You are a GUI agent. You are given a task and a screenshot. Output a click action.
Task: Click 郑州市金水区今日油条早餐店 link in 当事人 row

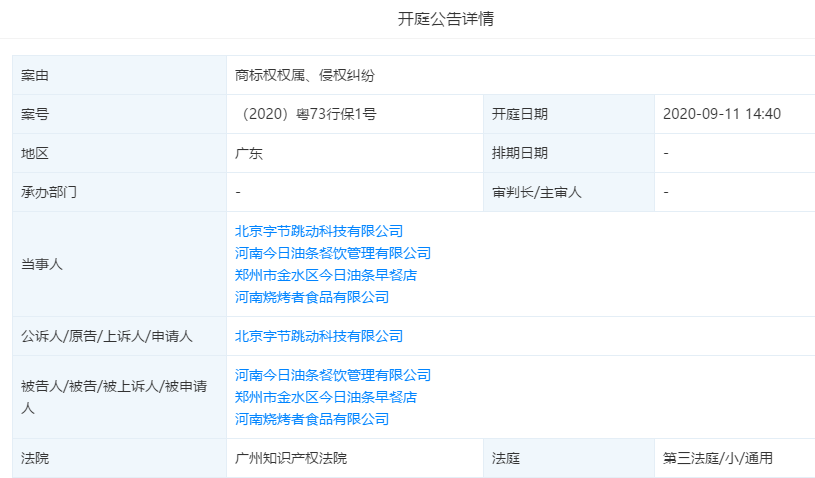(x=326, y=275)
